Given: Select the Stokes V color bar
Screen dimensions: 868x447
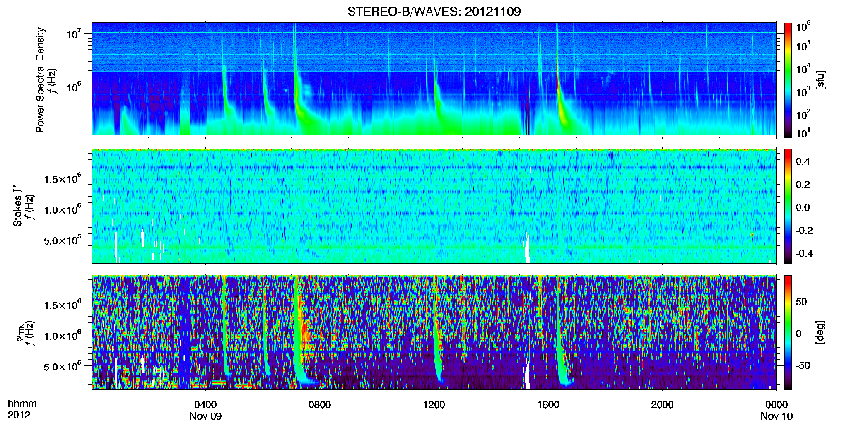Looking at the screenshot, I should pos(788,206).
